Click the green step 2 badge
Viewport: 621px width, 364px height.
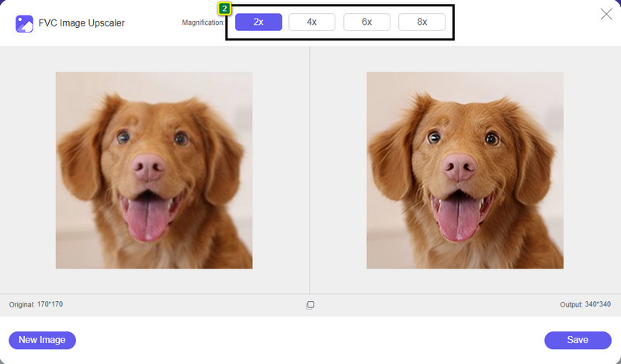pos(224,9)
